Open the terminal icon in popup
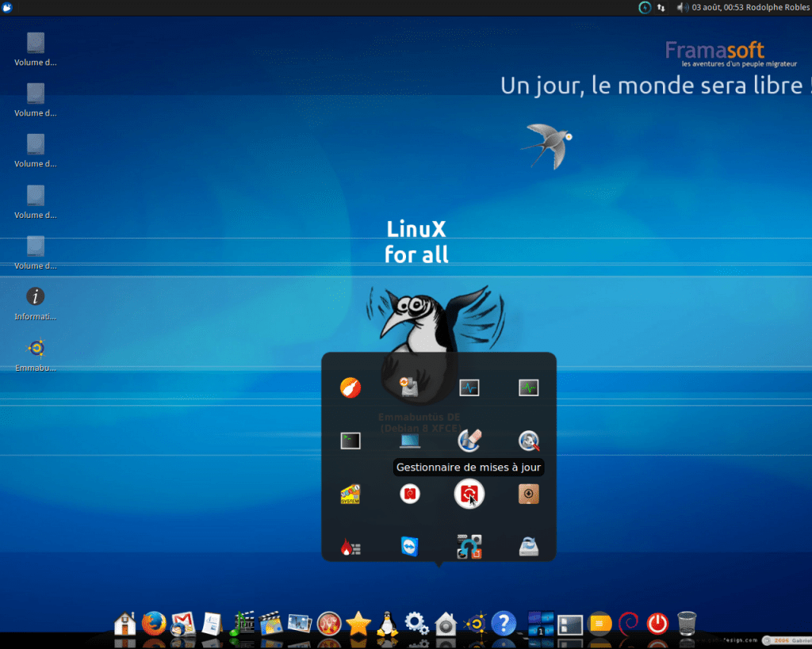812x649 pixels. (x=350, y=441)
